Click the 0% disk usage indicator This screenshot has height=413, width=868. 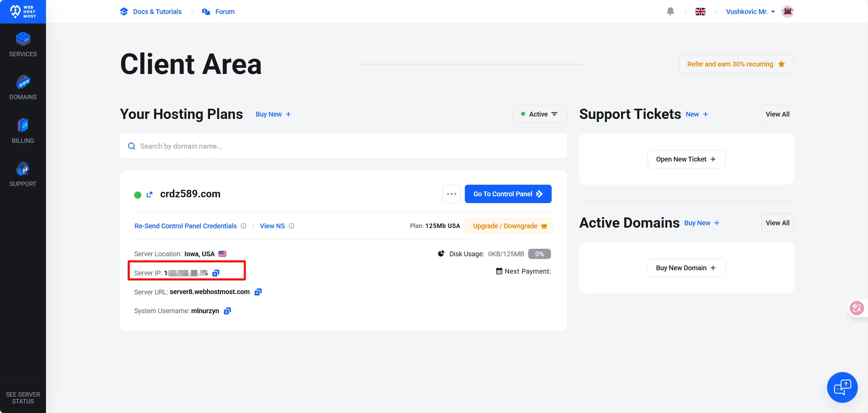point(539,254)
